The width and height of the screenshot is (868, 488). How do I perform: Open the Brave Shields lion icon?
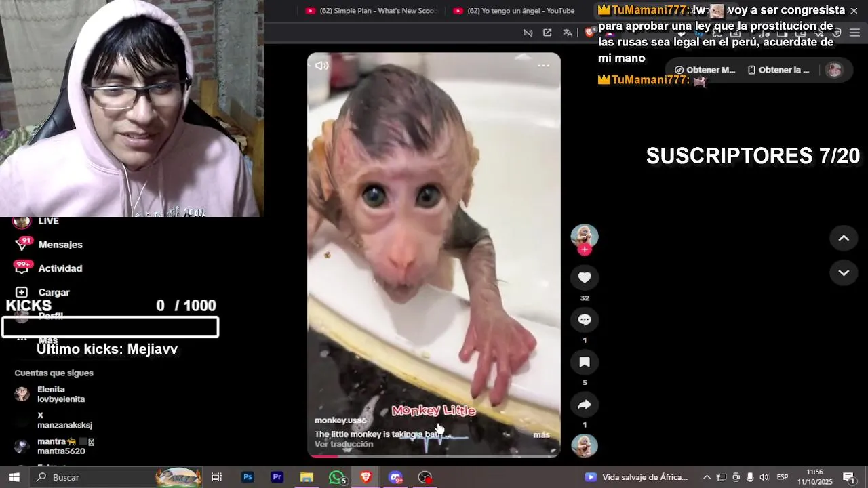(x=589, y=33)
